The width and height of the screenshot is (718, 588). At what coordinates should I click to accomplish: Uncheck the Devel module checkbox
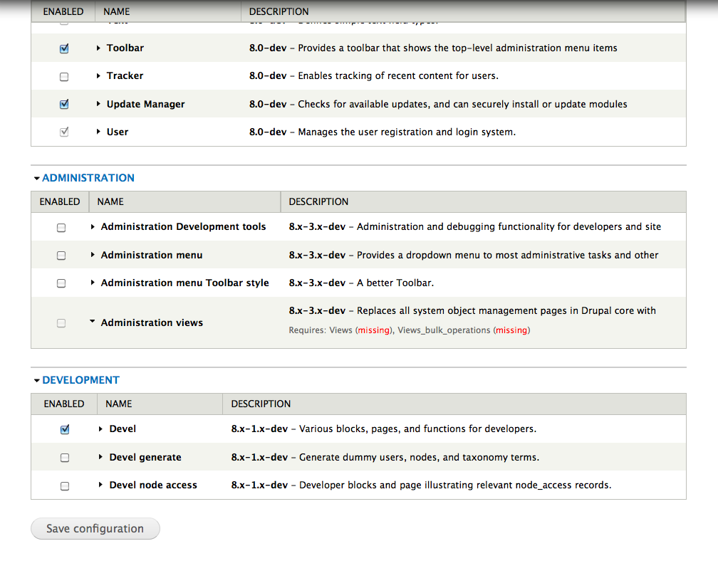65,429
